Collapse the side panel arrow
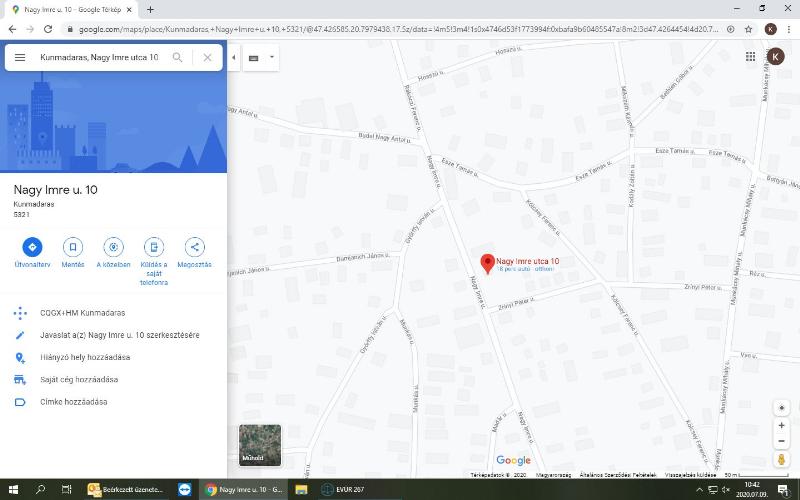The image size is (800, 500). click(233, 57)
